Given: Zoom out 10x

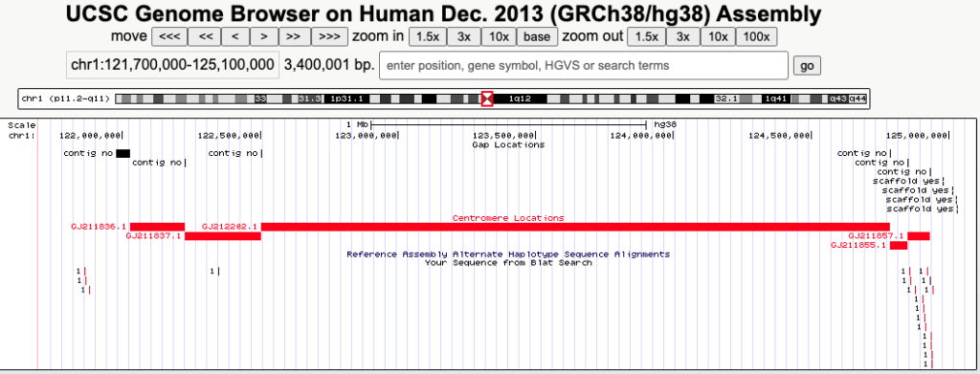Looking at the screenshot, I should pos(718,37).
